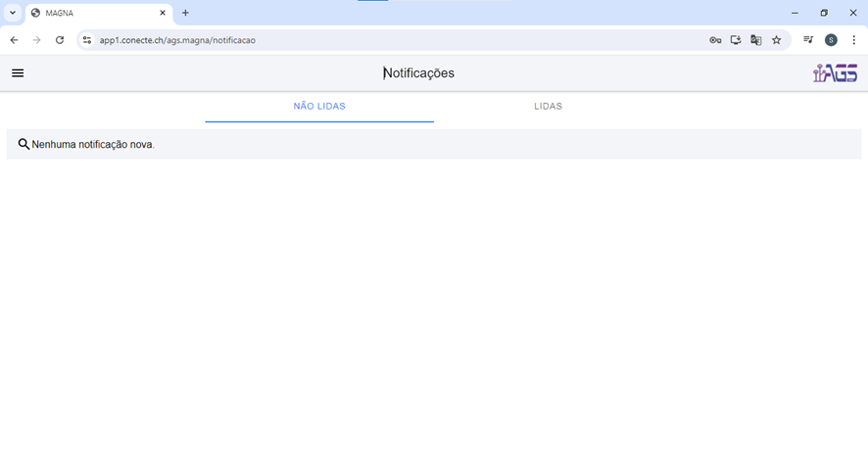Open the media controls icon

[x=808, y=40]
